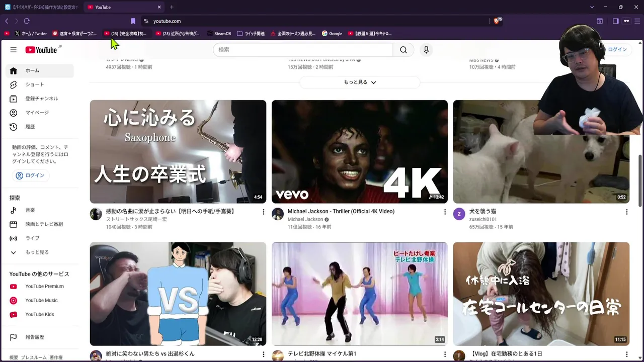Open options menu for Vlog 在宅勤務 video
The image size is (644, 362).
[x=626, y=354]
